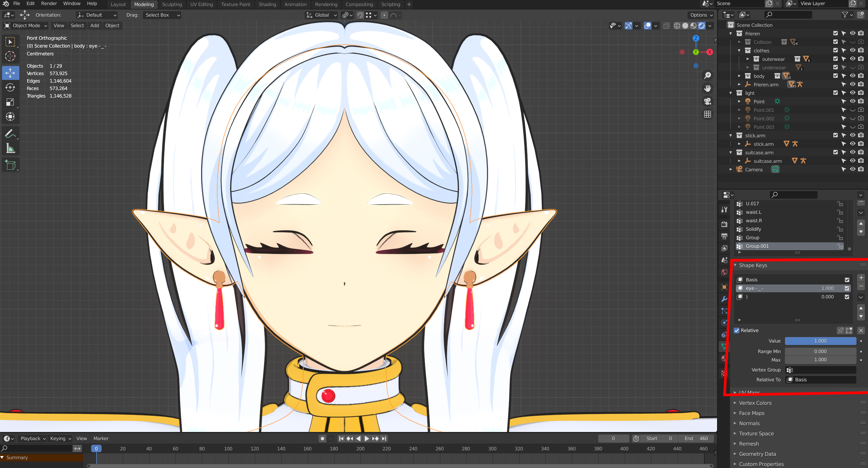Mute the eye - _ - shape key
This screenshot has height=468, width=868.
click(x=847, y=288)
